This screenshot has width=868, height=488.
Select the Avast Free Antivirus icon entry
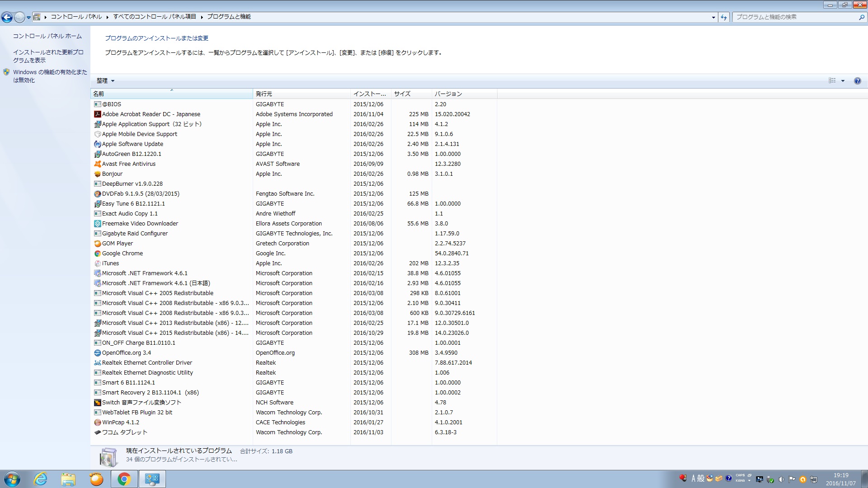[x=97, y=164]
